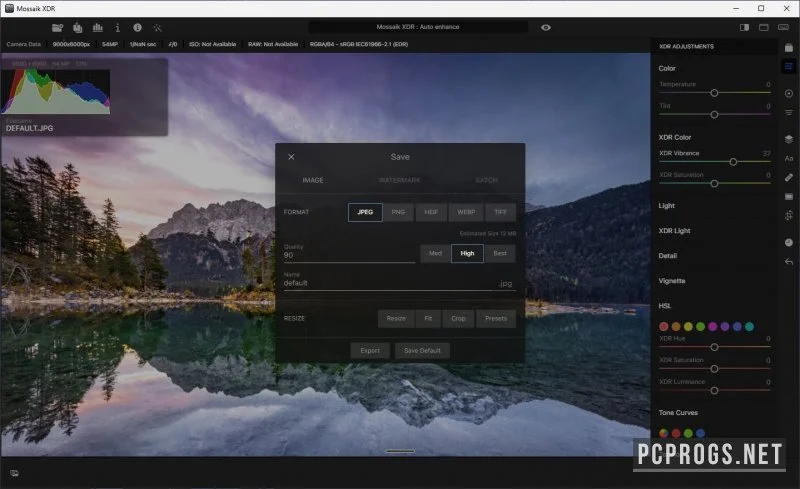
Task: Toggle the histogram chart icon in toolbar
Action: [97, 28]
